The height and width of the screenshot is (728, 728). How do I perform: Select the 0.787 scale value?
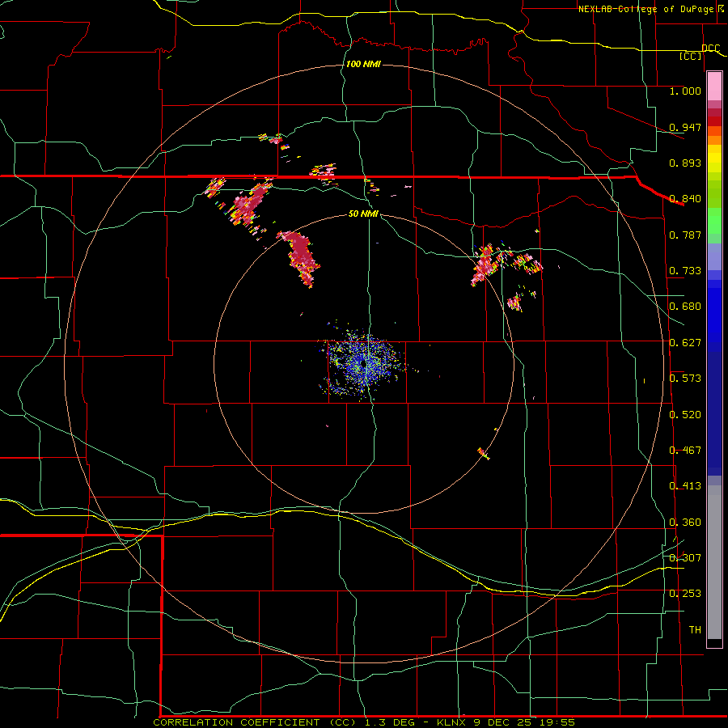click(685, 235)
